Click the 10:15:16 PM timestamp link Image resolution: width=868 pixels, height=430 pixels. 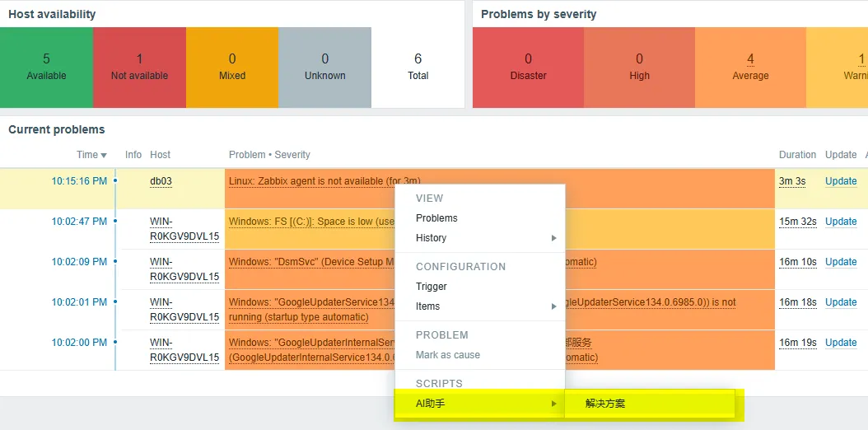click(x=79, y=181)
